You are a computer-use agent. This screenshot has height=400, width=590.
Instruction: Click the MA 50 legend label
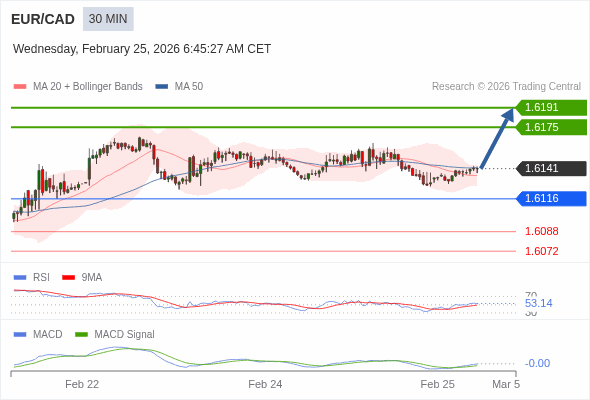pos(189,87)
